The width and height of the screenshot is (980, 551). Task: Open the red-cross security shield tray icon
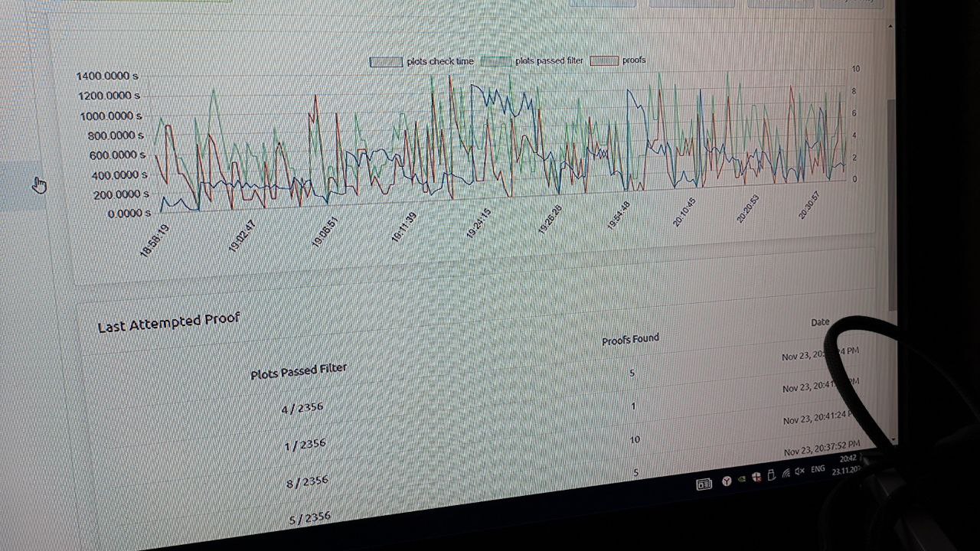(756, 477)
